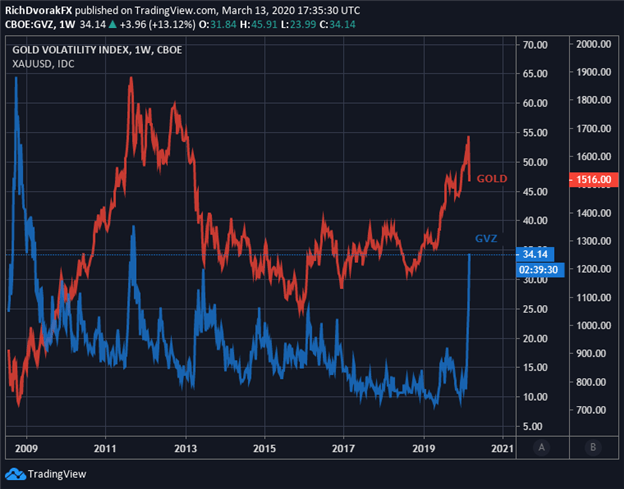The width and height of the screenshot is (624, 489).
Task: Click the 2013 time axis label
Action: point(185,449)
